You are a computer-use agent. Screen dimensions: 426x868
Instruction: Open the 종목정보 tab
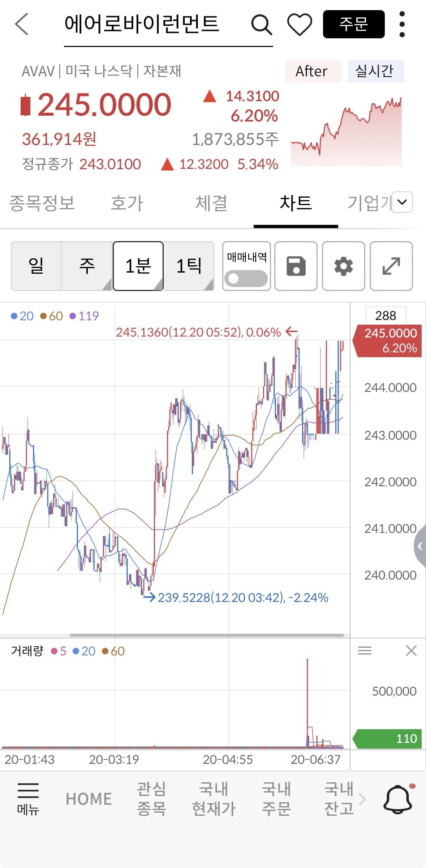click(42, 203)
